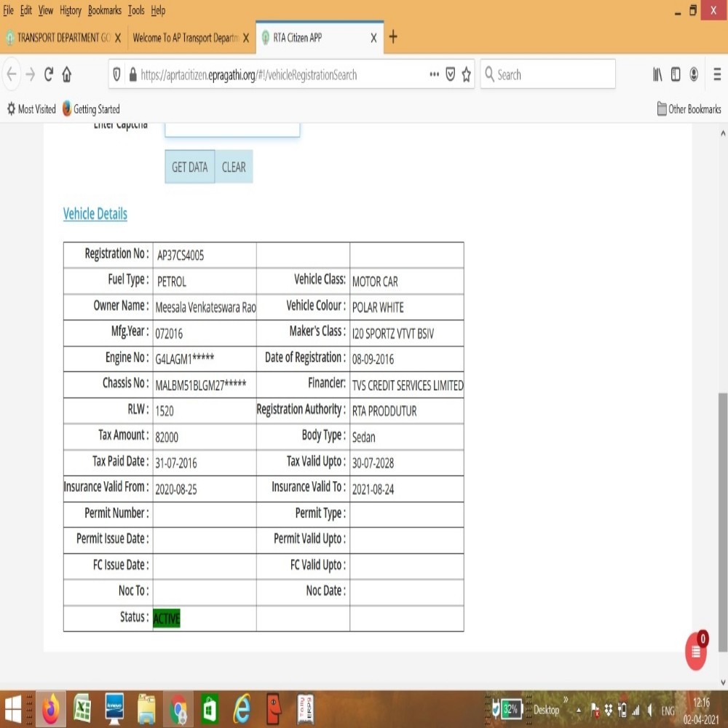Open tracking protection shield in address bar

coord(117,74)
